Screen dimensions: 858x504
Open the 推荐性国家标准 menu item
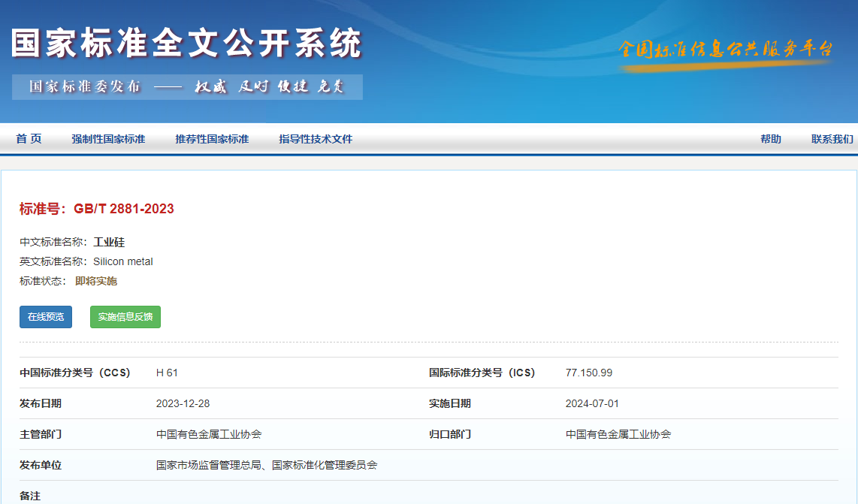coord(212,139)
